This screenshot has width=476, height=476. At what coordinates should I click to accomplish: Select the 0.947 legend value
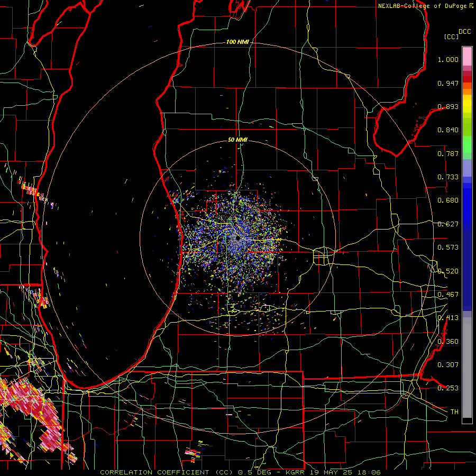448,83
